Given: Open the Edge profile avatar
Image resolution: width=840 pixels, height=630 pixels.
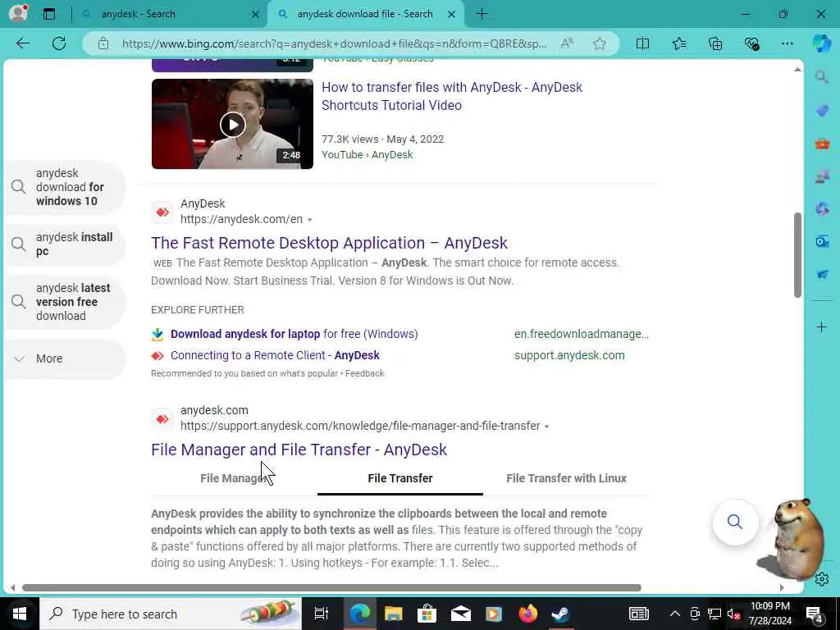Looking at the screenshot, I should pos(18,13).
